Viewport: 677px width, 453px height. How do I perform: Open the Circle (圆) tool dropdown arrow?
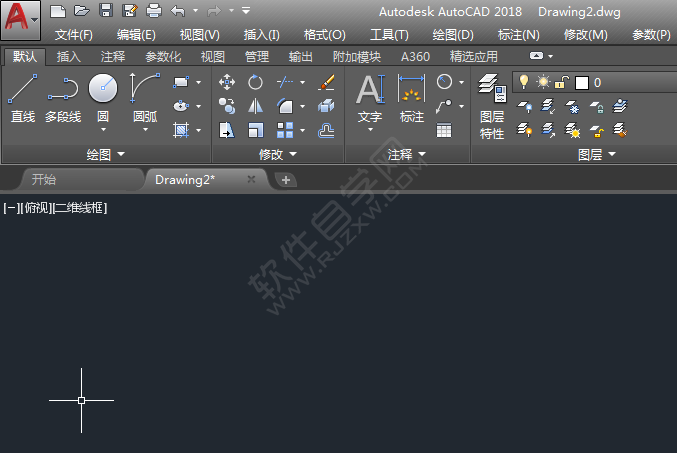103,130
